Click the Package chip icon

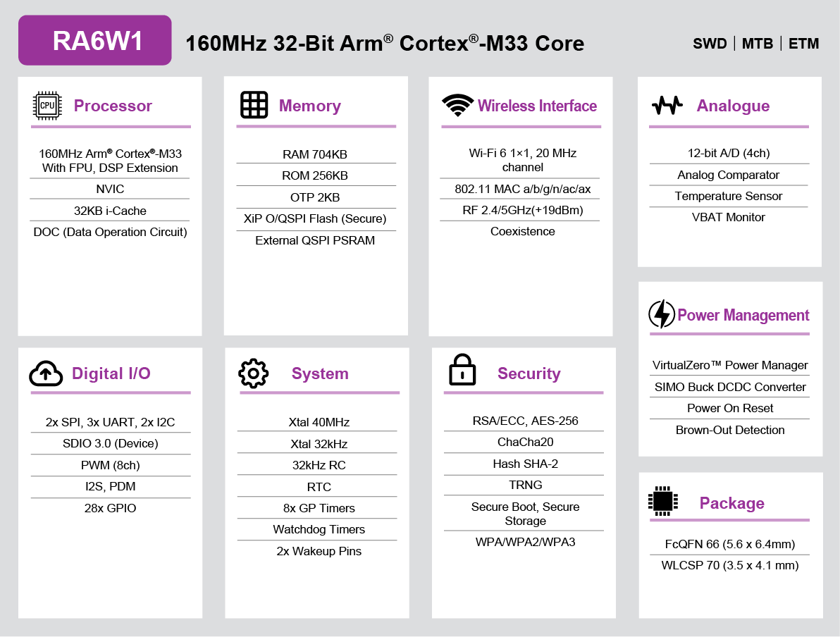[662, 502]
